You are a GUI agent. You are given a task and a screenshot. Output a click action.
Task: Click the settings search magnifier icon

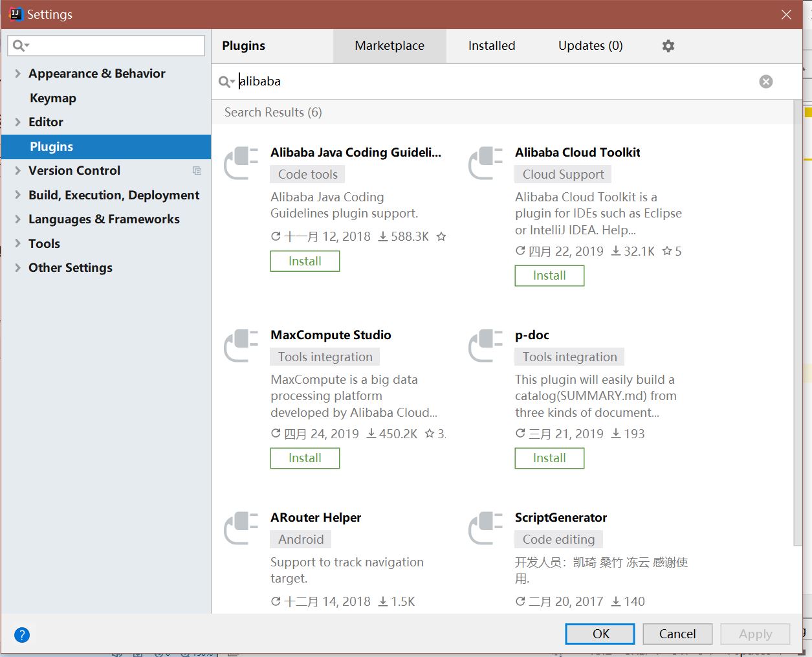pyautogui.click(x=21, y=45)
